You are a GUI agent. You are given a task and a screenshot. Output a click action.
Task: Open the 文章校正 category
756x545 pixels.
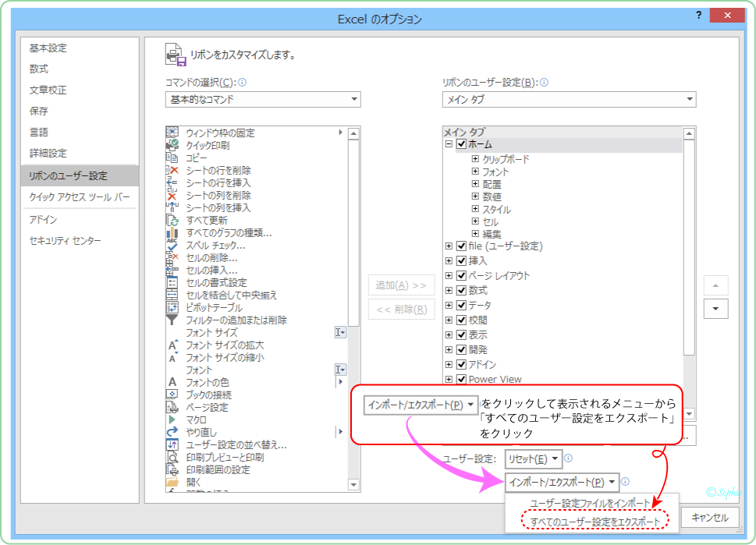coord(48,90)
